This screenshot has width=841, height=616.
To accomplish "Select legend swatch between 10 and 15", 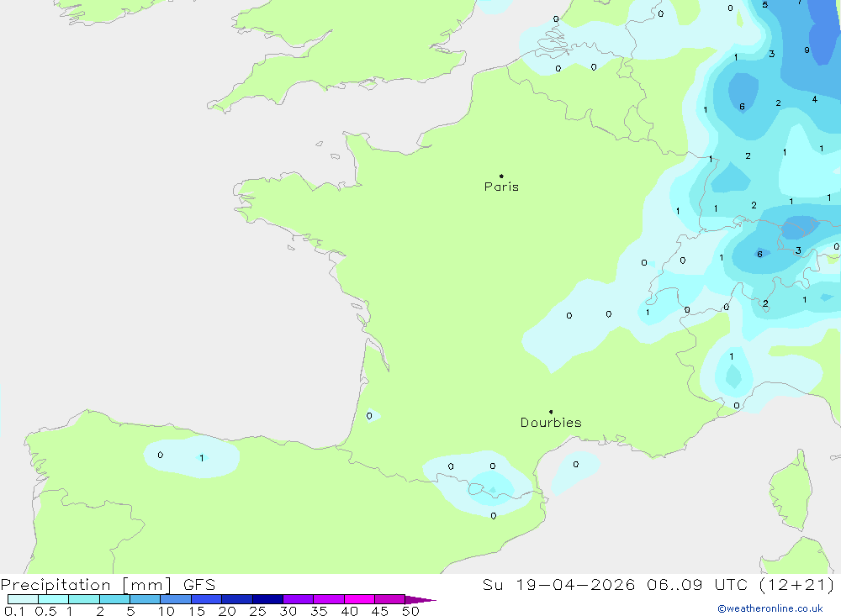I will (176, 599).
